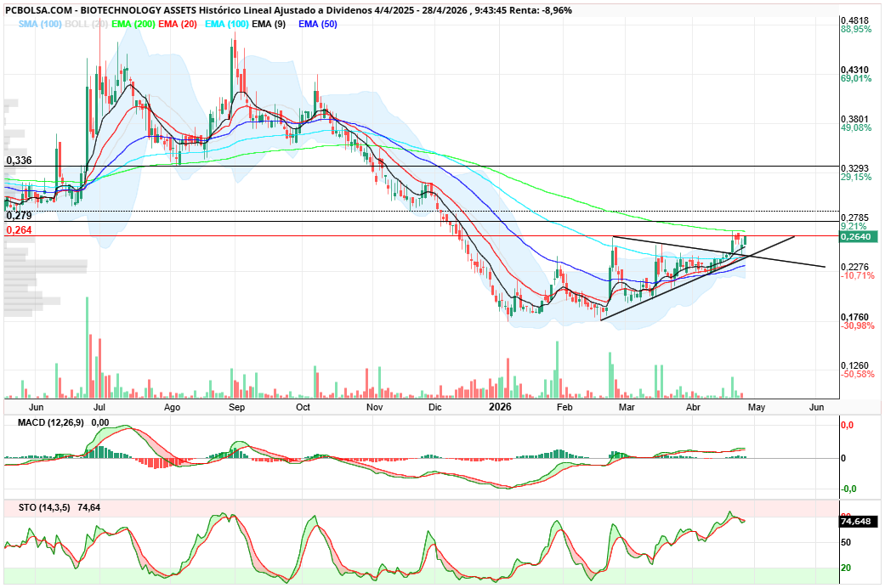This screenshot has height=588, width=885.
Task: Click the -50,58% percentage axis label
Action: (x=857, y=374)
